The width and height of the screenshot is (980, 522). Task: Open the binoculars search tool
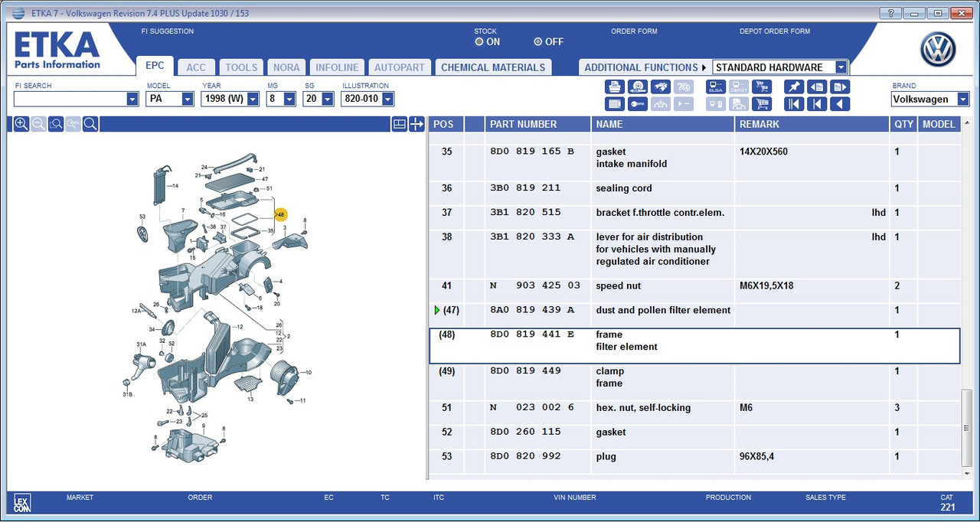pos(661,86)
